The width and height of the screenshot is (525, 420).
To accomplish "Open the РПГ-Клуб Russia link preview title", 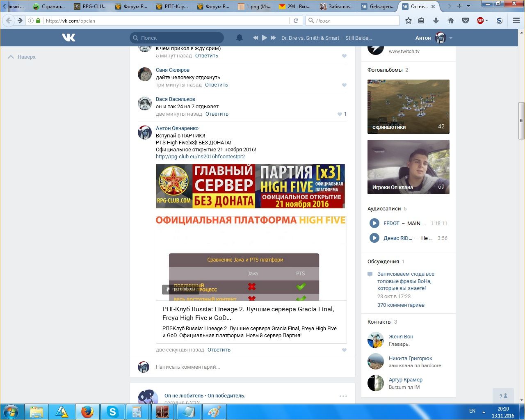I will coord(248,313).
